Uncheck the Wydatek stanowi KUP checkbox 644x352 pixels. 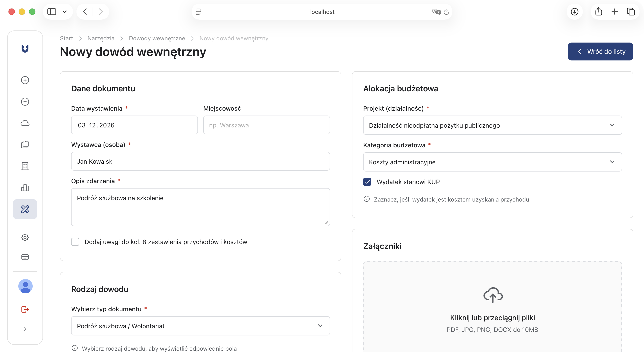[367, 182]
